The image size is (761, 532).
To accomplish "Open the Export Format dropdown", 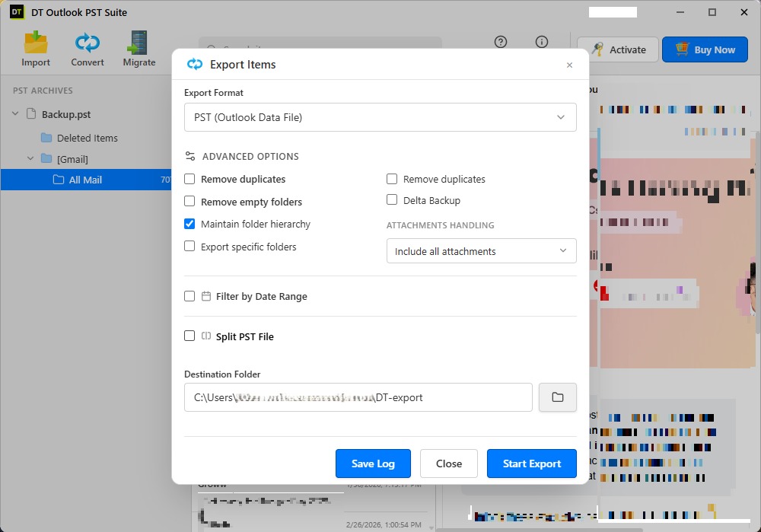I will click(x=380, y=117).
